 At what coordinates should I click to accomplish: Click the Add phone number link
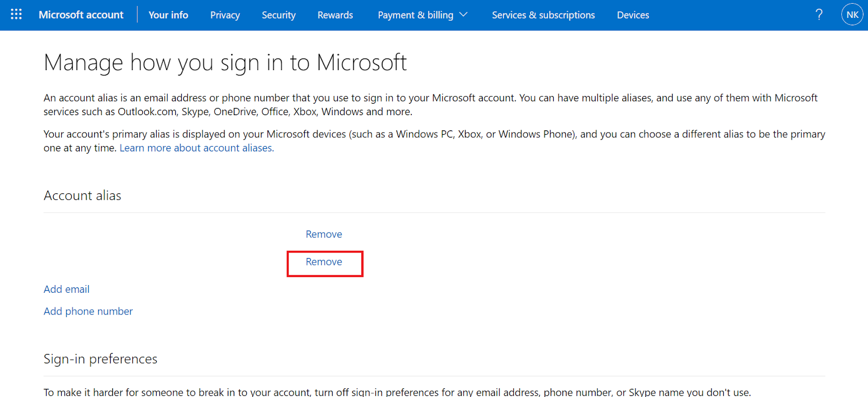click(88, 311)
